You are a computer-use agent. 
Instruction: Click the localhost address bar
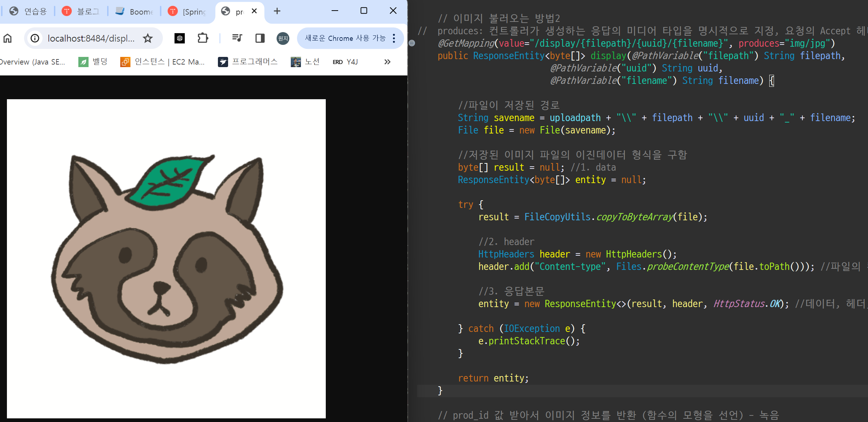point(91,38)
